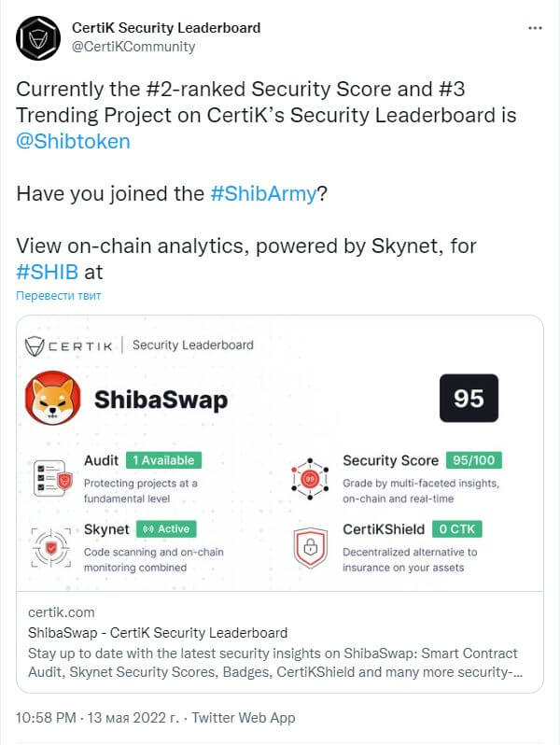Click the CertiKShield padlock shield icon
This screenshot has height=745, width=560.
click(x=311, y=547)
